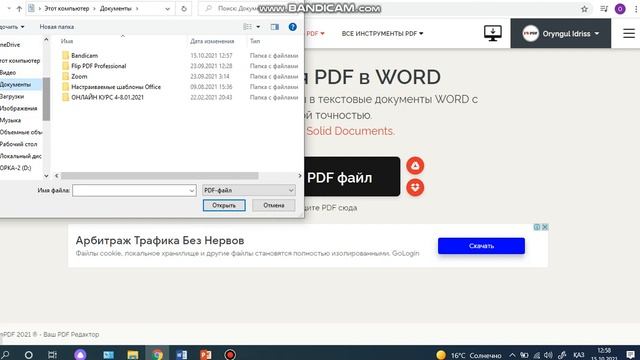Open the Zoom folder
This screenshot has width=640, height=360.
pos(79,76)
